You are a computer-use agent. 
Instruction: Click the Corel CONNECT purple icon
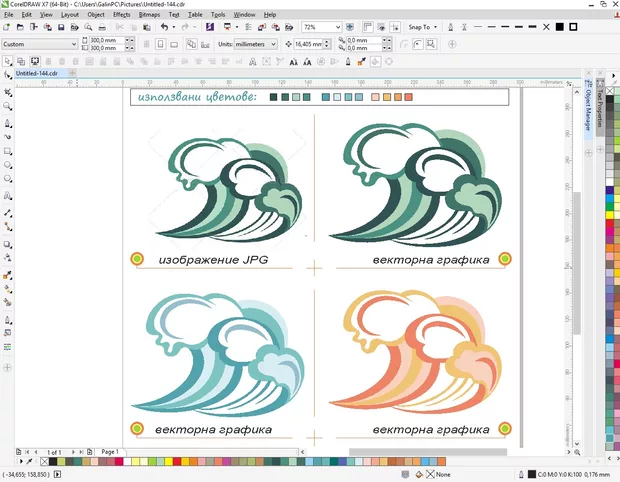(x=210, y=27)
